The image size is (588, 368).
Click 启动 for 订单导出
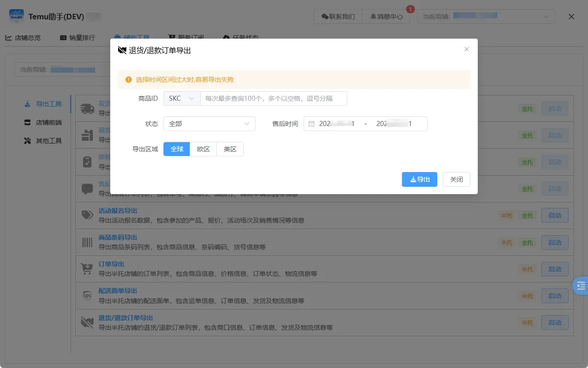click(555, 269)
